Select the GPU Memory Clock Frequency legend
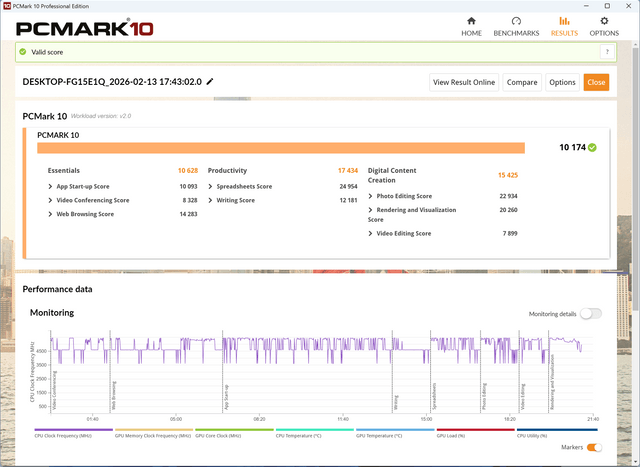This screenshot has height=467, width=640. pos(154,432)
